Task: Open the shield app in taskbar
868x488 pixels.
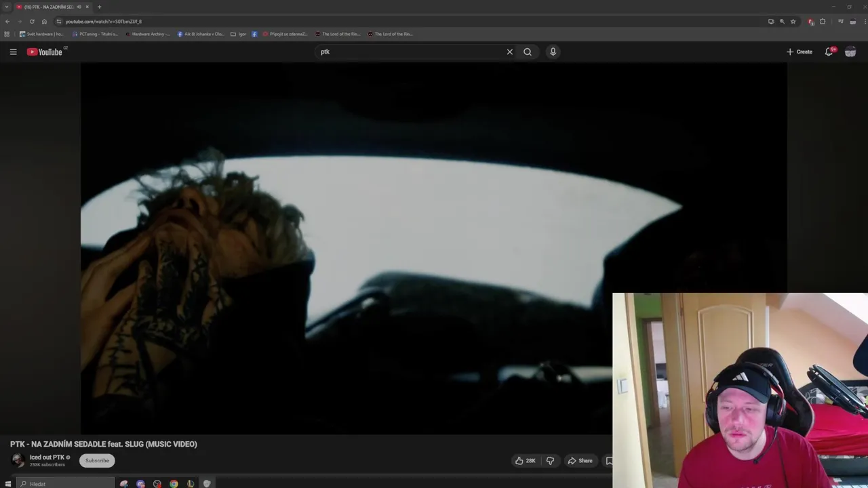Action: pos(207,483)
